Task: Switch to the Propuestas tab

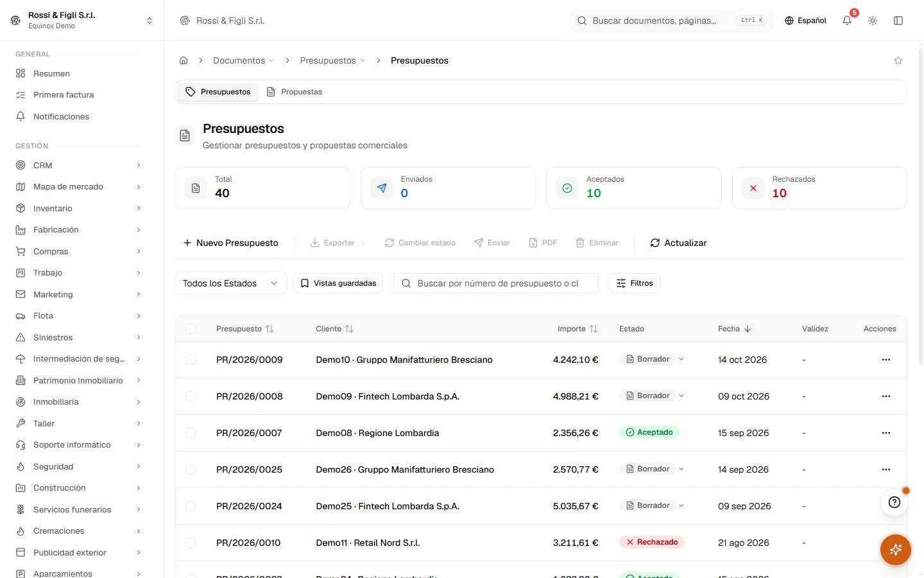Action: click(x=294, y=92)
